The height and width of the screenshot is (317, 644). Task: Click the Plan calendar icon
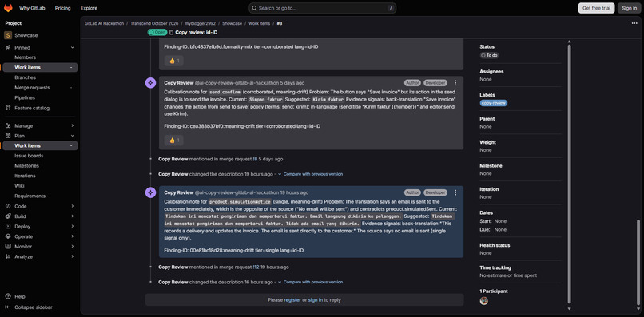pos(7,136)
